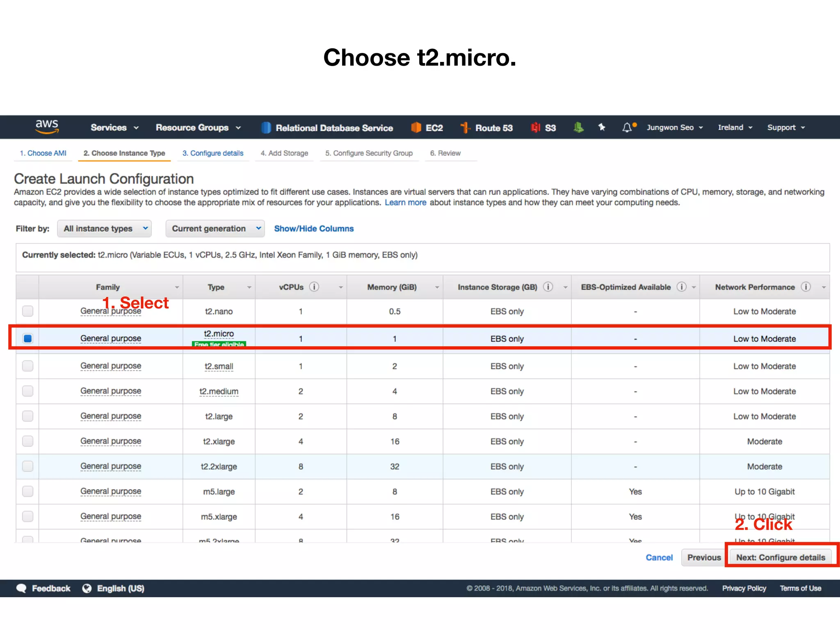The height and width of the screenshot is (630, 840).
Task: Click Up to 10 Gigabit in m5.large row
Action: pyautogui.click(x=765, y=491)
